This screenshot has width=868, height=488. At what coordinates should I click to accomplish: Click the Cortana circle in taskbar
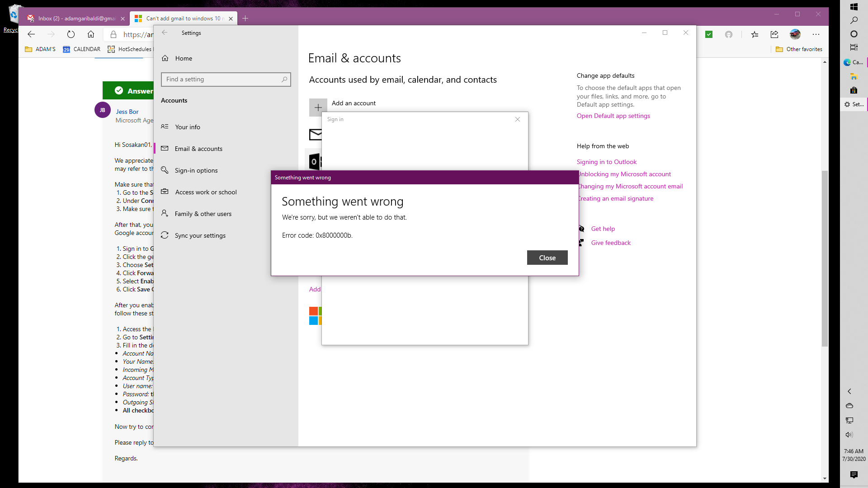point(854,34)
